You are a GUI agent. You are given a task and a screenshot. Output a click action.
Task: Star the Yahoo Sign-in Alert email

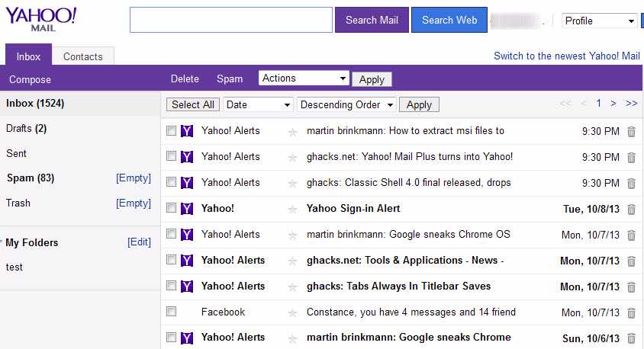click(292, 210)
